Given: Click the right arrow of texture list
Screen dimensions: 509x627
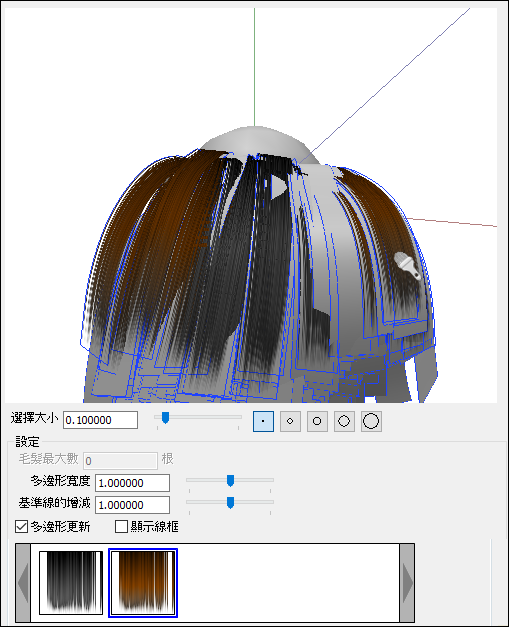Looking at the screenshot, I should (x=407, y=582).
